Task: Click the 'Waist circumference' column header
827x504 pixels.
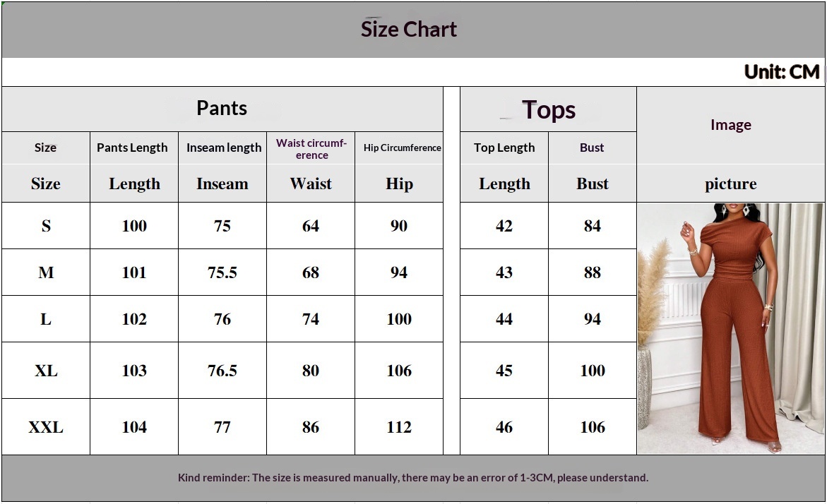Action: click(311, 148)
